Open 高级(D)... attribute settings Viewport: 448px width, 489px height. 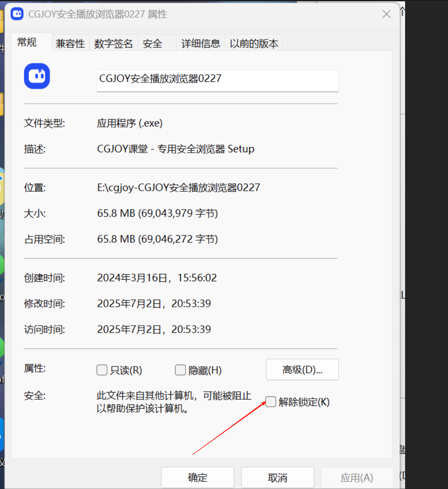302,369
